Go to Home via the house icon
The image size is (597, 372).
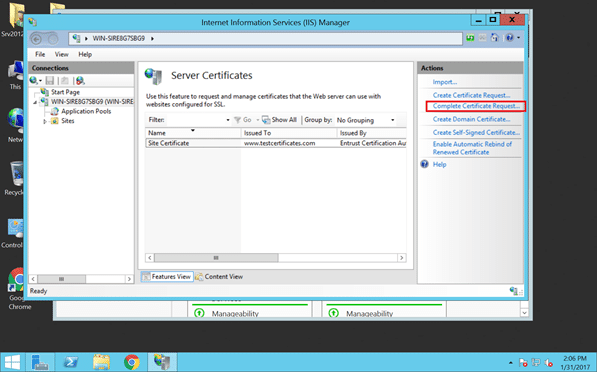click(x=495, y=38)
